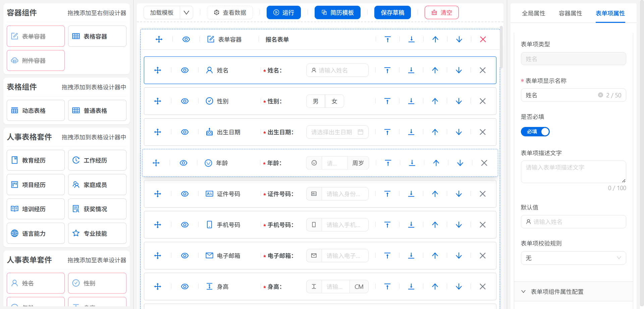The width and height of the screenshot is (644, 309).
Task: Click the 表单项描述文字 text area
Action: coord(573,172)
